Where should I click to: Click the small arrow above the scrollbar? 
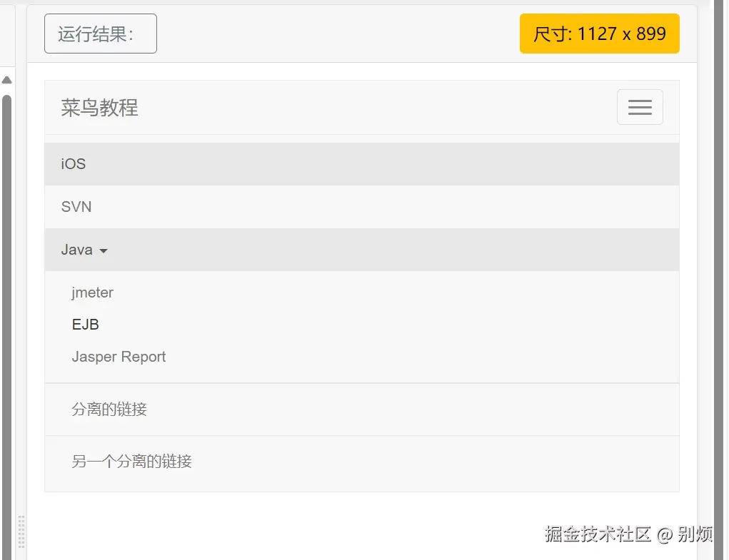click(6, 80)
